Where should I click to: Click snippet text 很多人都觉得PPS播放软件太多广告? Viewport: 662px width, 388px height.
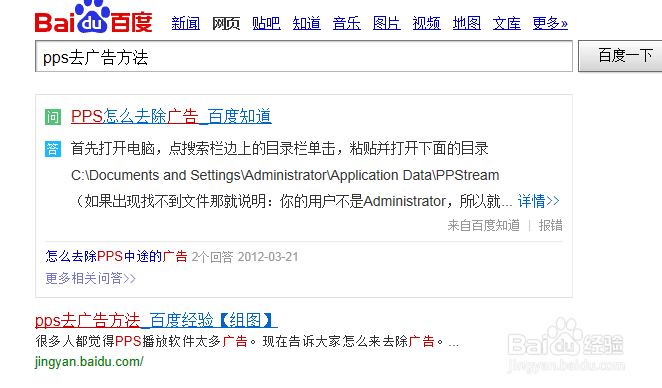click(x=141, y=341)
